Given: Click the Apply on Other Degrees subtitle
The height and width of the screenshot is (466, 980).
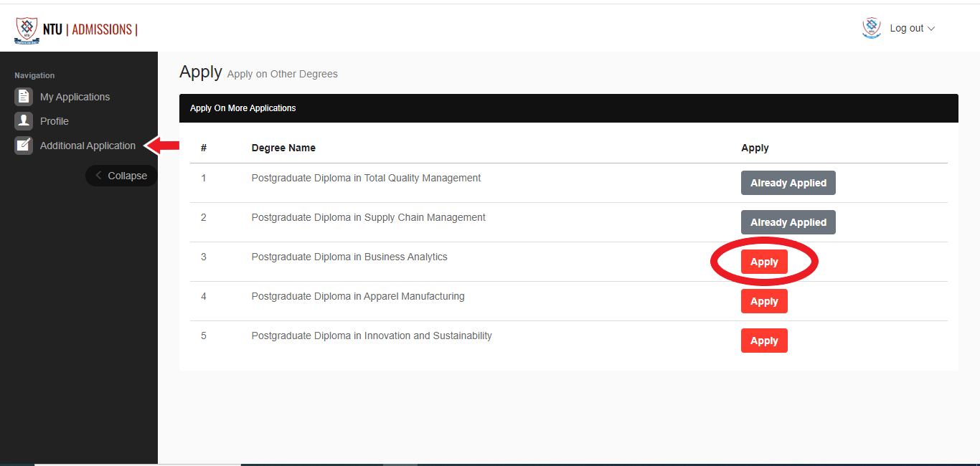Looking at the screenshot, I should [x=282, y=74].
